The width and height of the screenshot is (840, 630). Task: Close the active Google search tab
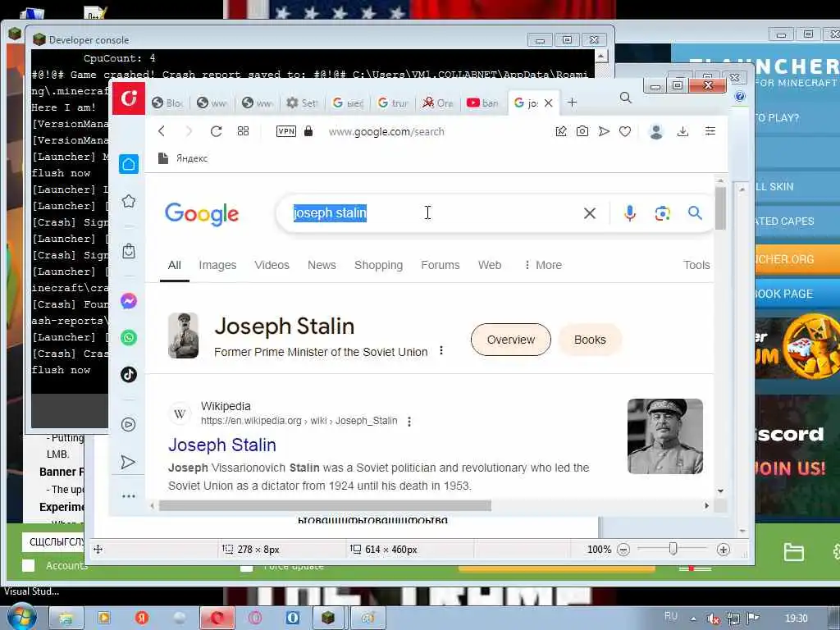(549, 103)
